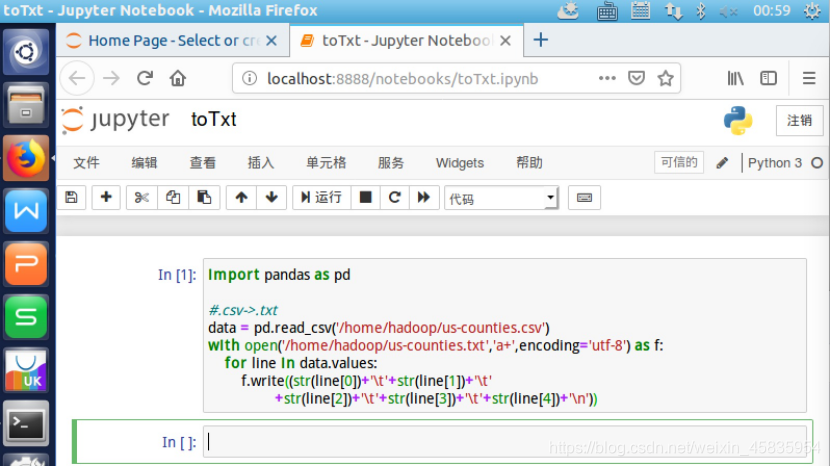Restart kernel and rerun all (fast-forward)
Screen dimensions: 830x466
point(423,198)
